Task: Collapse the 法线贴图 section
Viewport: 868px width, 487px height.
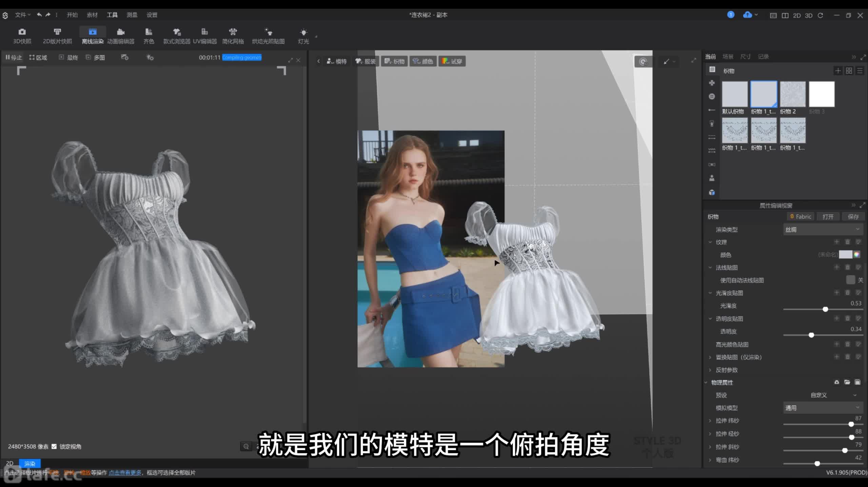Action: (710, 268)
